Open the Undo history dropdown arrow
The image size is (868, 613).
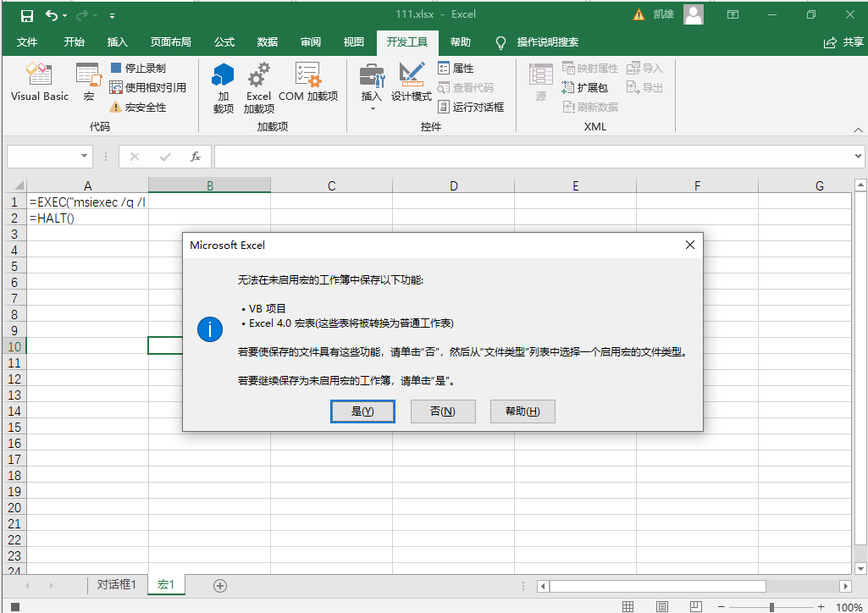coord(64,15)
